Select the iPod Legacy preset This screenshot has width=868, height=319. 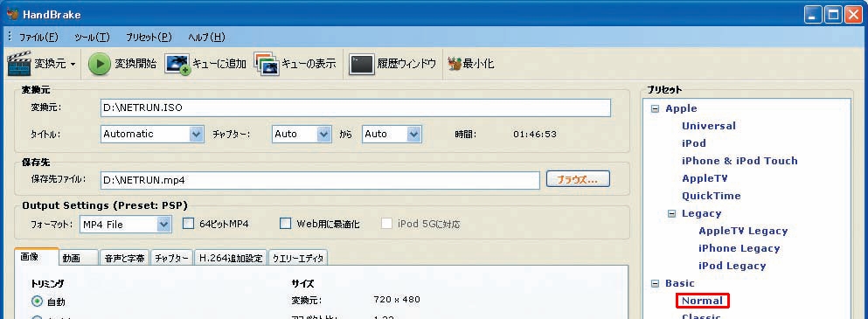coord(732,266)
